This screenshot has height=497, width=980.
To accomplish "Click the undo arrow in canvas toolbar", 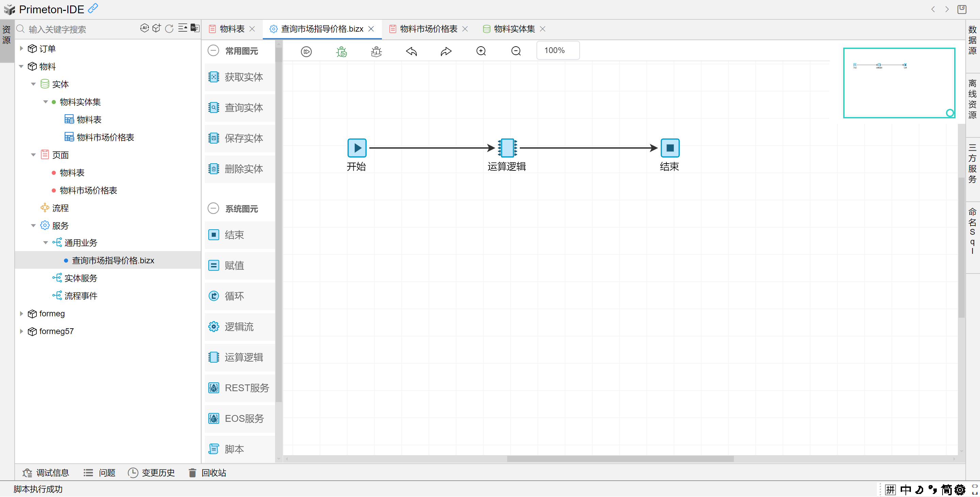I will tap(411, 51).
